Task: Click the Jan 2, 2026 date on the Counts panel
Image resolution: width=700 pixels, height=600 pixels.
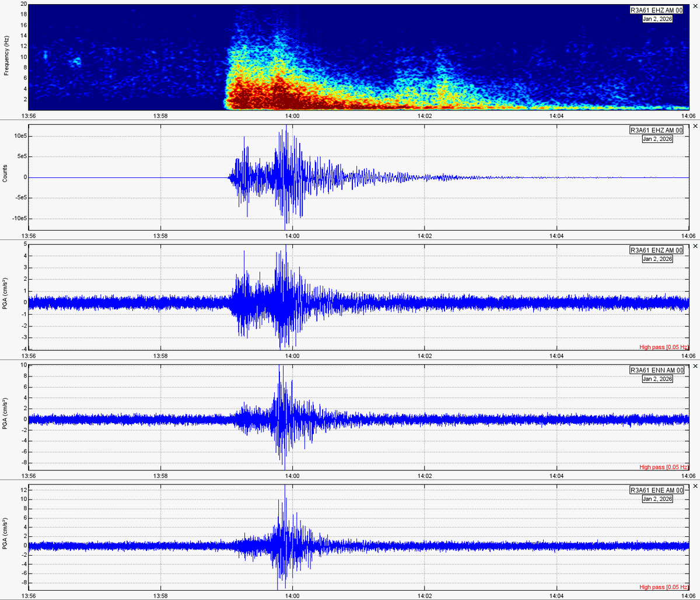Action: click(657, 139)
